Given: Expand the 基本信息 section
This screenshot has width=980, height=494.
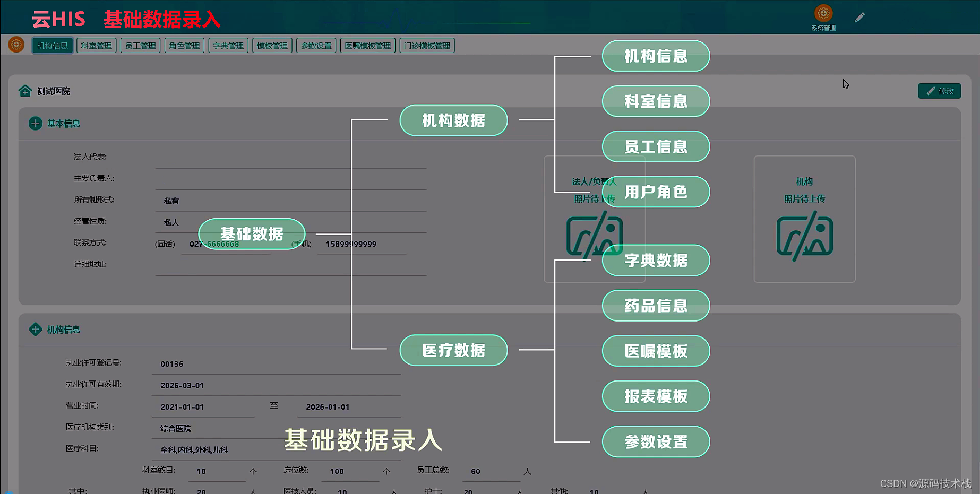Looking at the screenshot, I should click(x=36, y=123).
